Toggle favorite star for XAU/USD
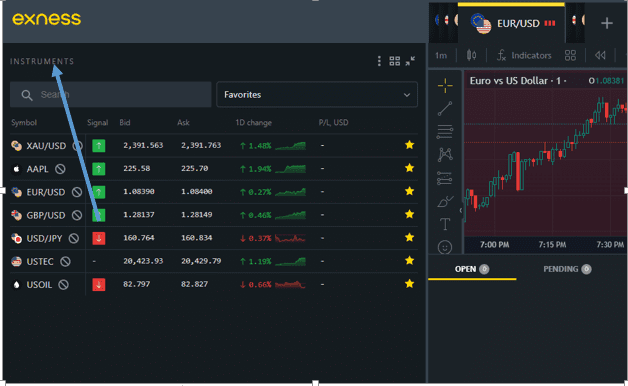This screenshot has width=628, height=386. tap(409, 145)
